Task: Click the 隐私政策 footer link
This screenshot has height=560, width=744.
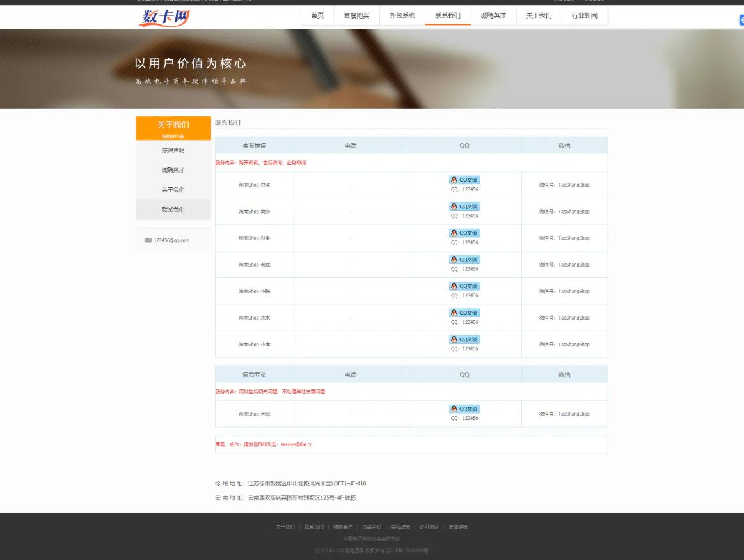Action: [400, 527]
